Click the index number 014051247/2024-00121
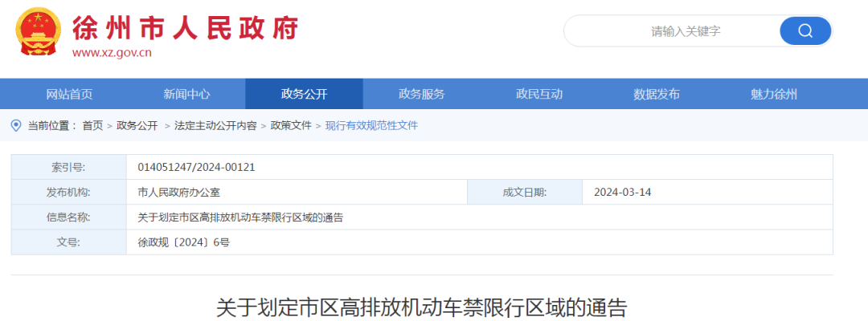The height and width of the screenshot is (321, 868). click(x=196, y=167)
